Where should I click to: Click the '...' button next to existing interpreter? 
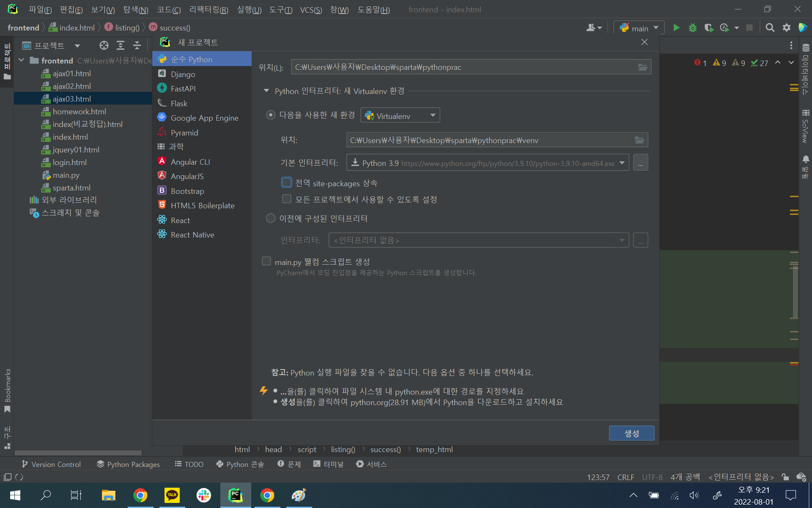(640, 240)
